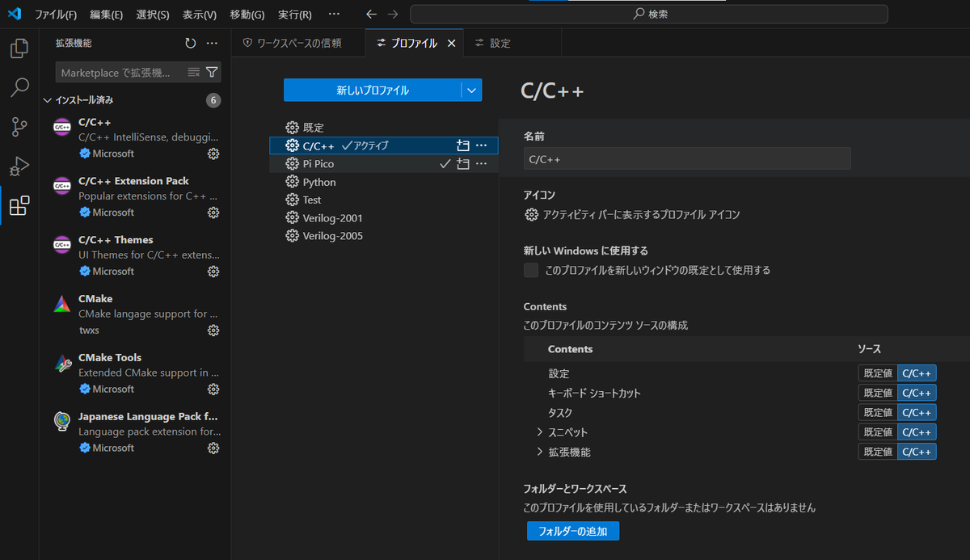Viewport: 970px width, 560px height.
Task: Open the Extensions view icon
Action: [19, 206]
